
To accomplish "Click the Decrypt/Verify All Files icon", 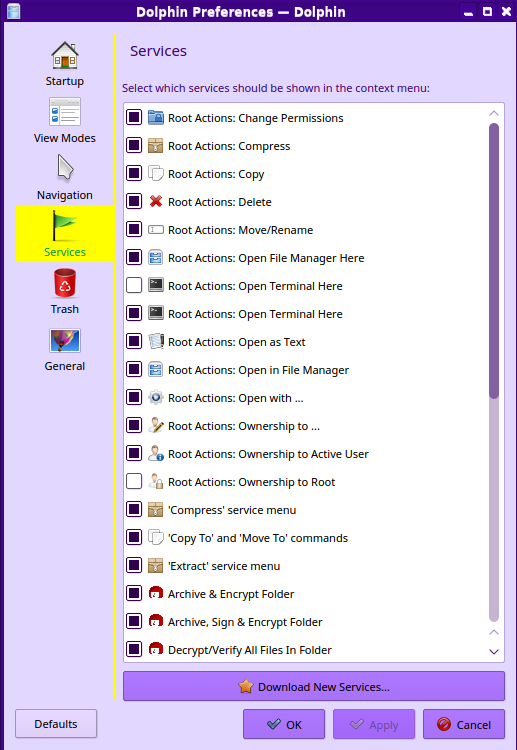I will [x=156, y=649].
